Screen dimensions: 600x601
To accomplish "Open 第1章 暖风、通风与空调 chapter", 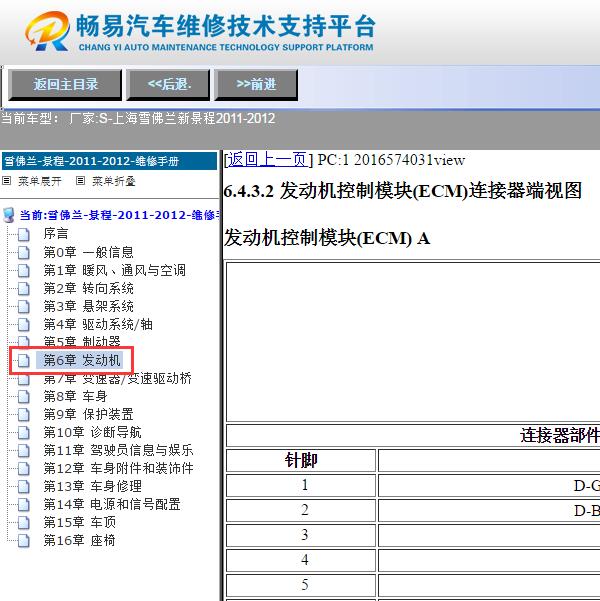I will [x=115, y=270].
